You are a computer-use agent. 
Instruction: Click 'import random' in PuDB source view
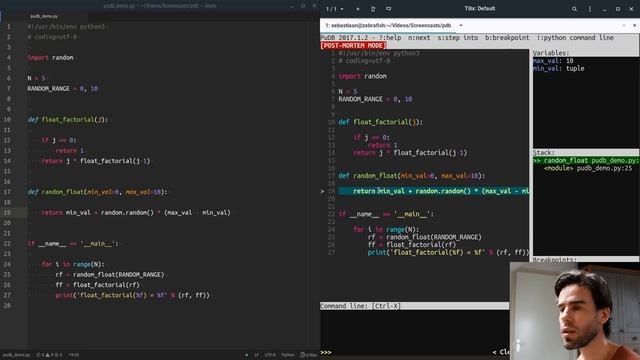(x=362, y=76)
